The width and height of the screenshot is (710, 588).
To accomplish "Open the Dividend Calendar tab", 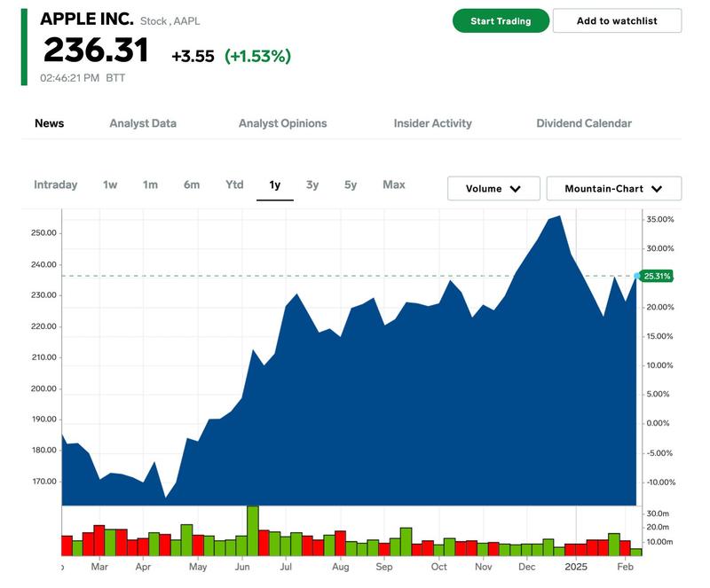I will click(584, 123).
